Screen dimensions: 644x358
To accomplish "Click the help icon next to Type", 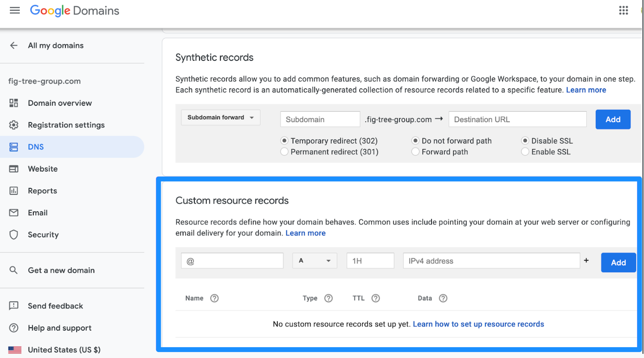I will coord(328,298).
